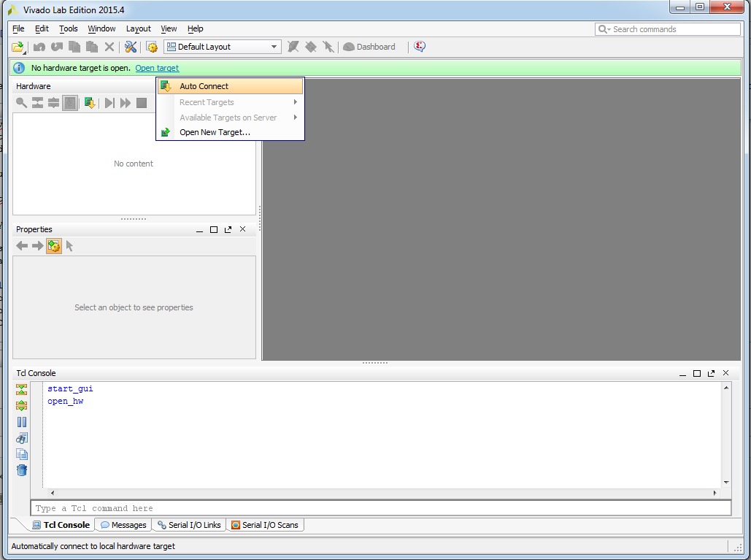Open the Help menu
The image size is (751, 560).
(x=196, y=28)
